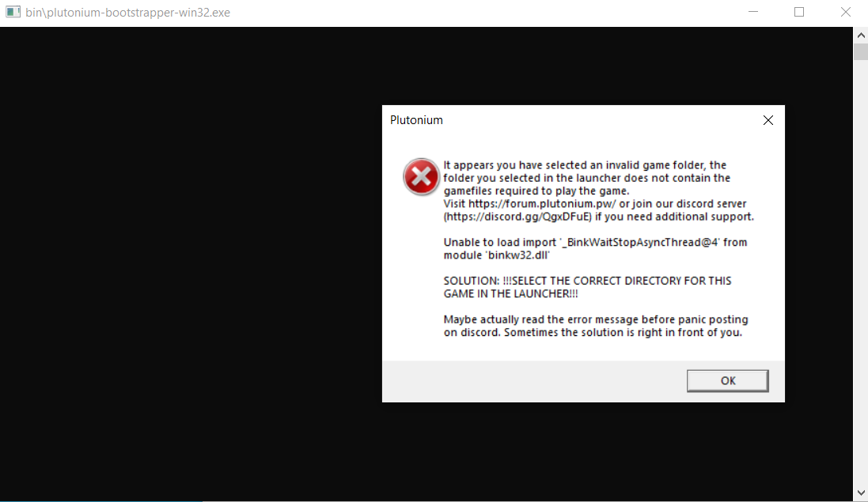Image resolution: width=868 pixels, height=502 pixels.
Task: Click the "gamefiles required to play the game" line
Action: (536, 191)
